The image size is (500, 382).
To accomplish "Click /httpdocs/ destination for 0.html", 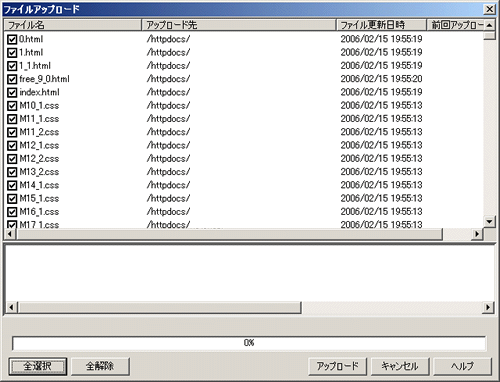I will click(168, 39).
